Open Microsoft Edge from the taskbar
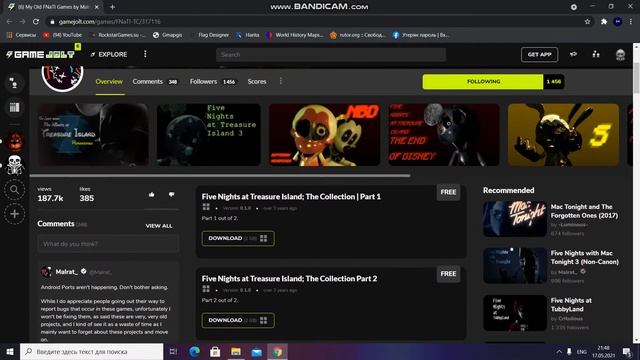The width and height of the screenshot is (640, 360). click(x=195, y=351)
